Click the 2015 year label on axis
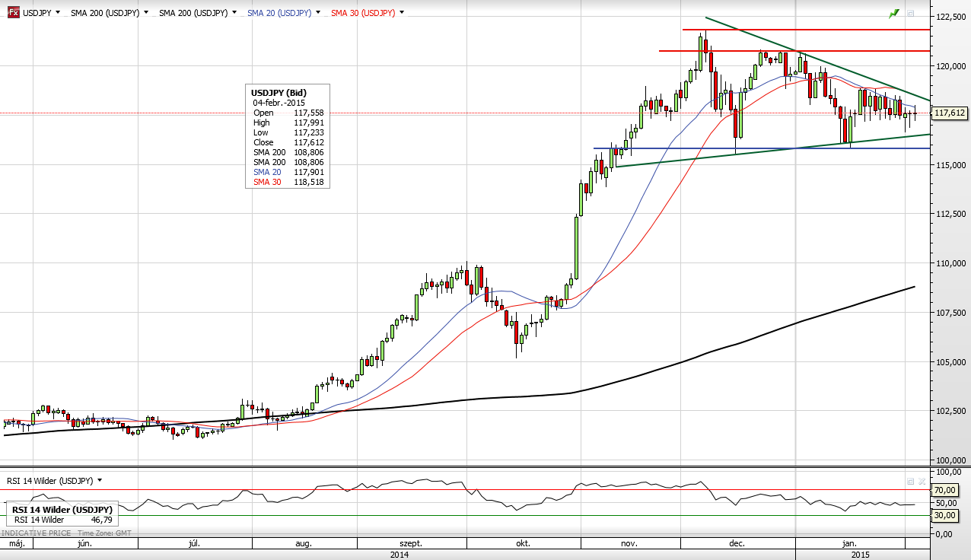The image size is (971, 560). [861, 555]
